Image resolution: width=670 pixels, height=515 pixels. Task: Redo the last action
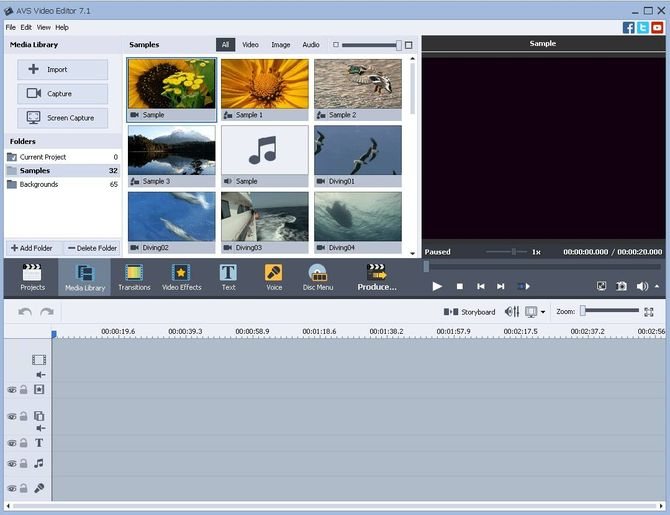[x=47, y=312]
